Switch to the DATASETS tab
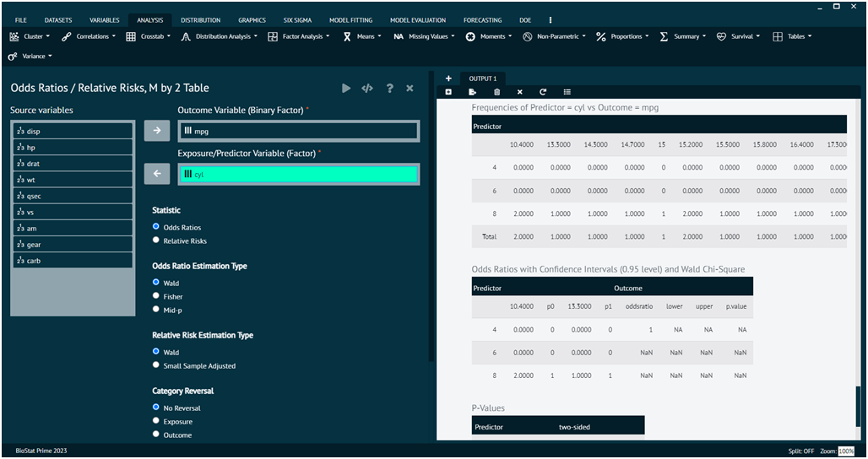Viewport: 868px width, 459px height. point(58,20)
